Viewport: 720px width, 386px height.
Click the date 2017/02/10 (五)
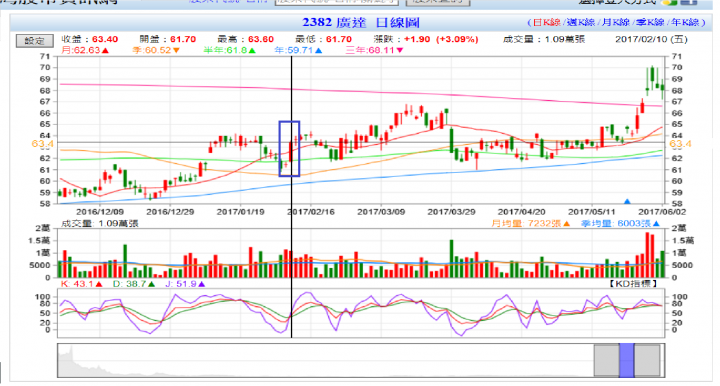coord(652,39)
